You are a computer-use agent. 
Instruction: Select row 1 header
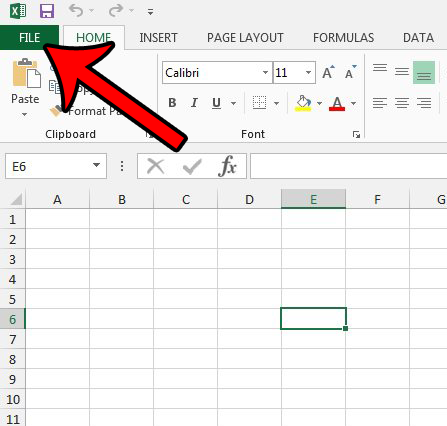(x=13, y=219)
